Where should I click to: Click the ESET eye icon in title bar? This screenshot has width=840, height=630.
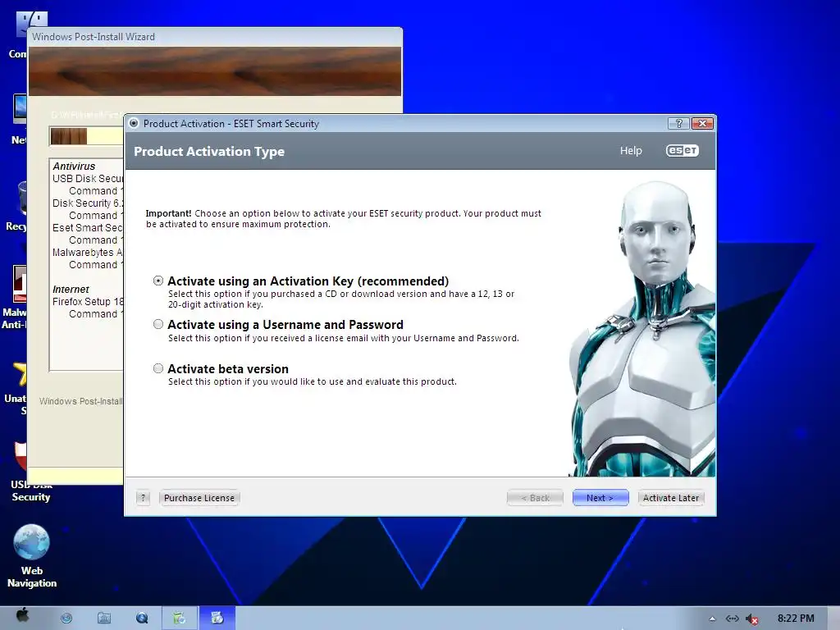(x=134, y=123)
